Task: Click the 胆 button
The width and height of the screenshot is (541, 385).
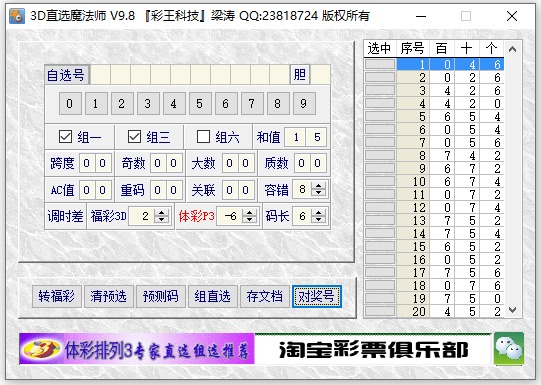Action: 299,74
